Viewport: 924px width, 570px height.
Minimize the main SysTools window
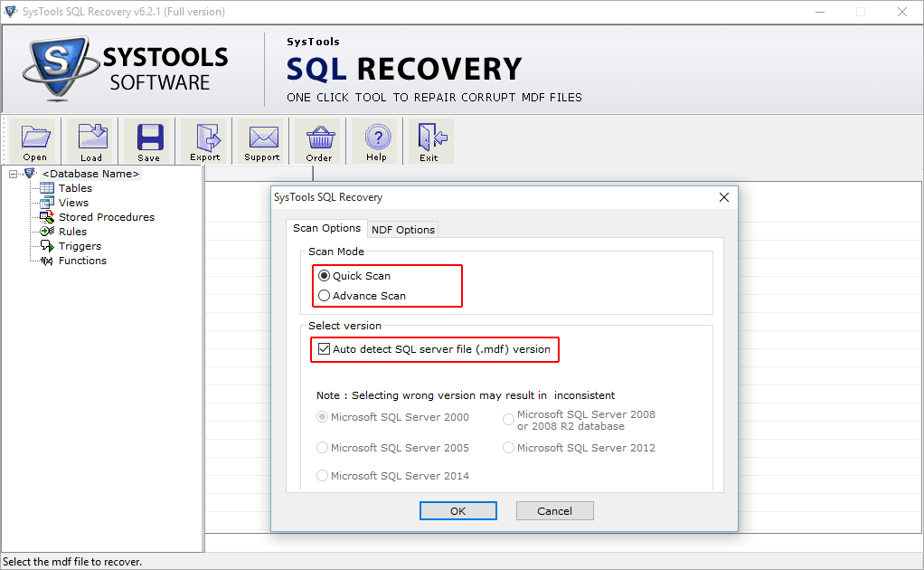[820, 12]
